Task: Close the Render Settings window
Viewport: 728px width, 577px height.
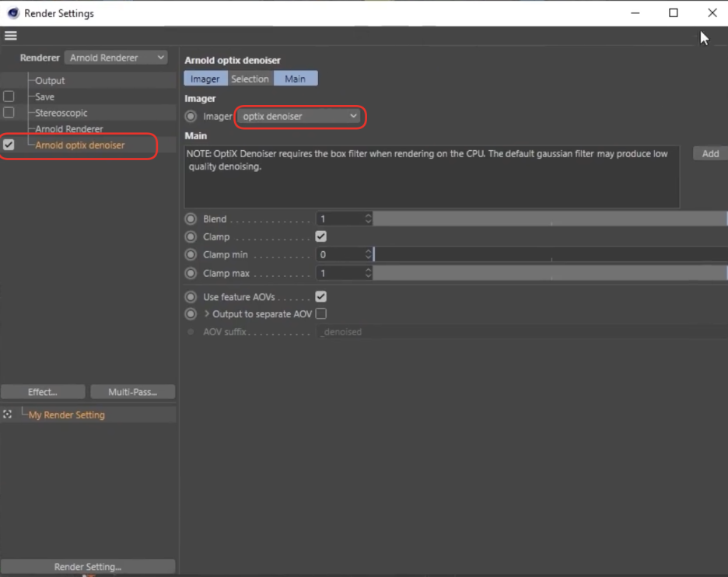Action: (x=712, y=13)
